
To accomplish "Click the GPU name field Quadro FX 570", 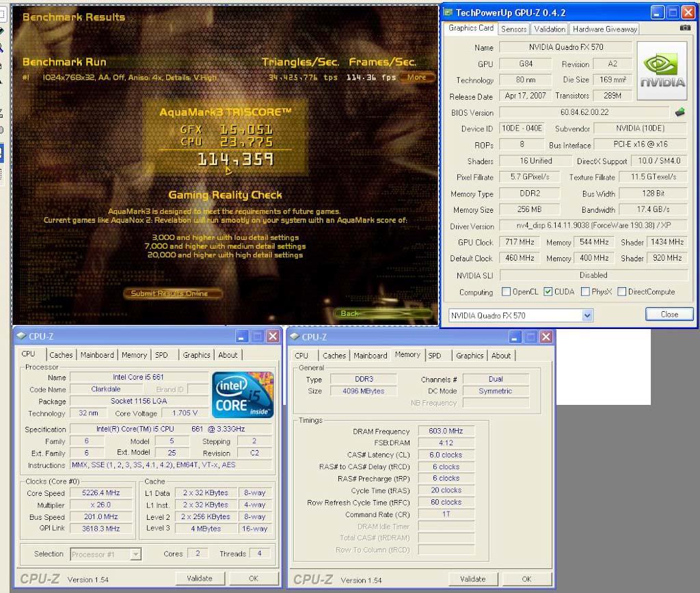I will pos(565,47).
